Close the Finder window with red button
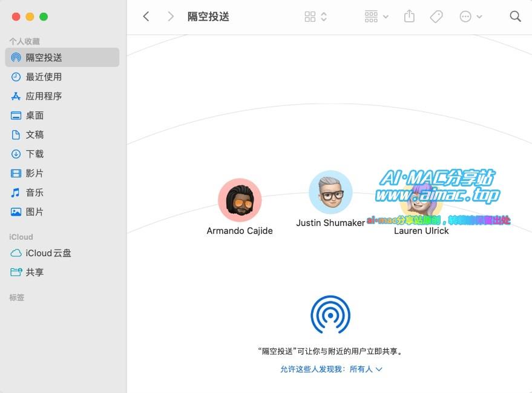Viewport: 532px width, 393px height. click(x=16, y=16)
